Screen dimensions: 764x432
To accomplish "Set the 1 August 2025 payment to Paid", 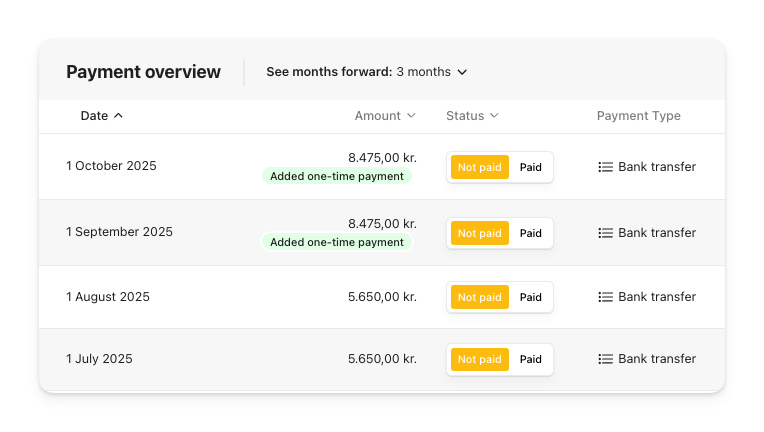I will [x=531, y=297].
